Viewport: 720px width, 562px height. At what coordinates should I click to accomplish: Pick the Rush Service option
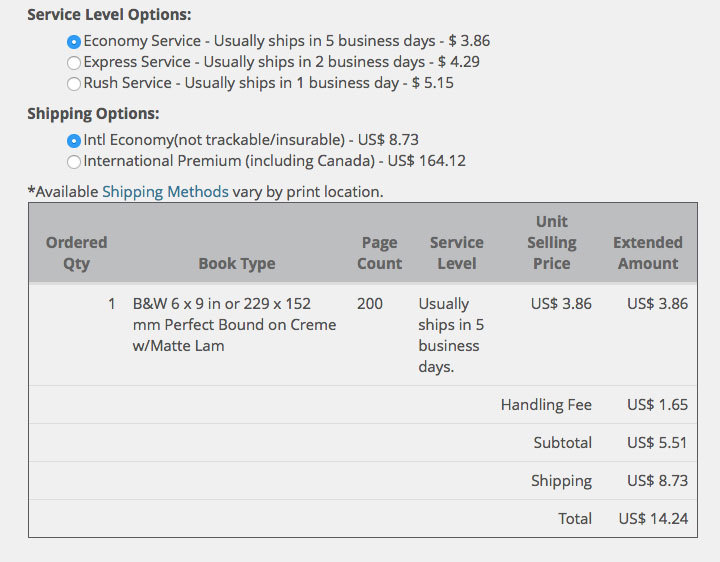pyautogui.click(x=73, y=84)
